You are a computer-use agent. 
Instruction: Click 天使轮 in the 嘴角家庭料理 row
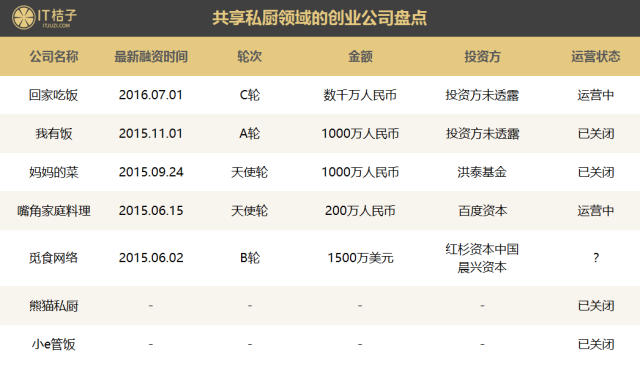(x=249, y=211)
